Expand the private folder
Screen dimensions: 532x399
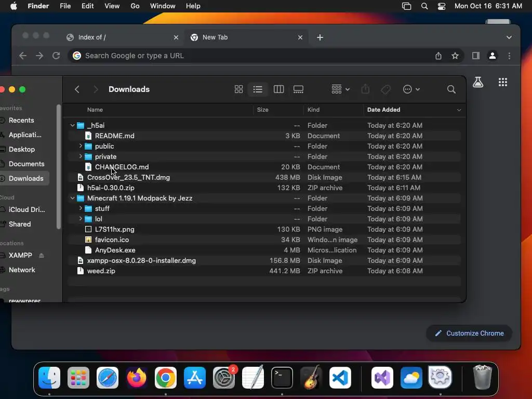(x=81, y=156)
